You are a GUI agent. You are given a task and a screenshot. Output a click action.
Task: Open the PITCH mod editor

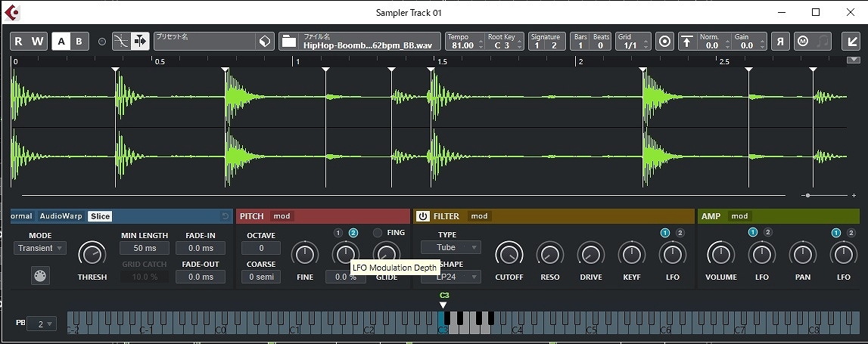click(282, 216)
